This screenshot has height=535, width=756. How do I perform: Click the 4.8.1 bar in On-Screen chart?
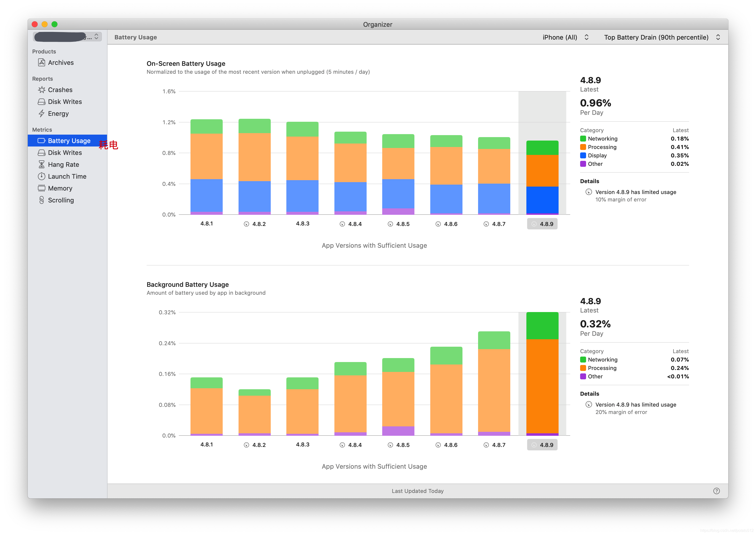206,167
